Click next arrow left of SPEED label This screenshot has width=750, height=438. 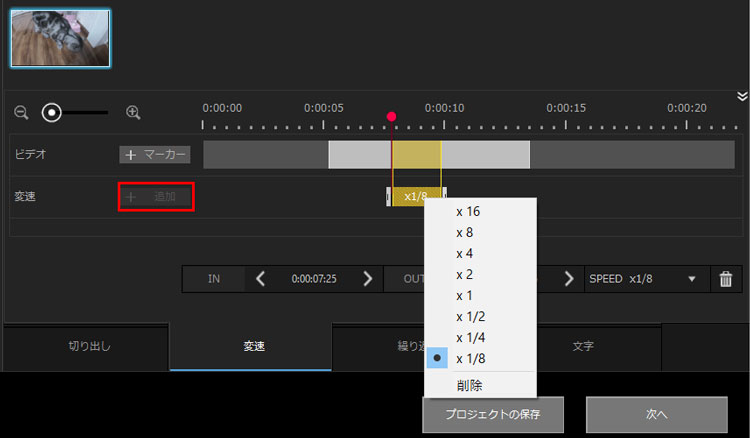569,279
